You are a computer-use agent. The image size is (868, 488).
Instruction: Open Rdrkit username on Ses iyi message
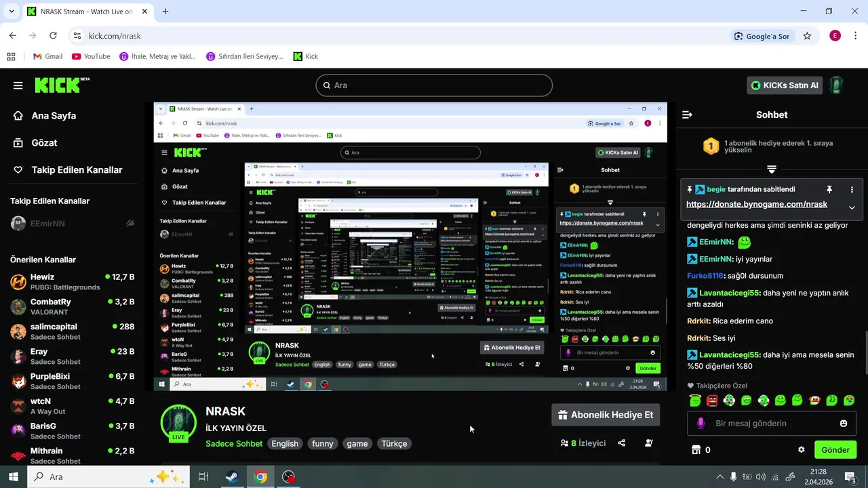(698, 338)
